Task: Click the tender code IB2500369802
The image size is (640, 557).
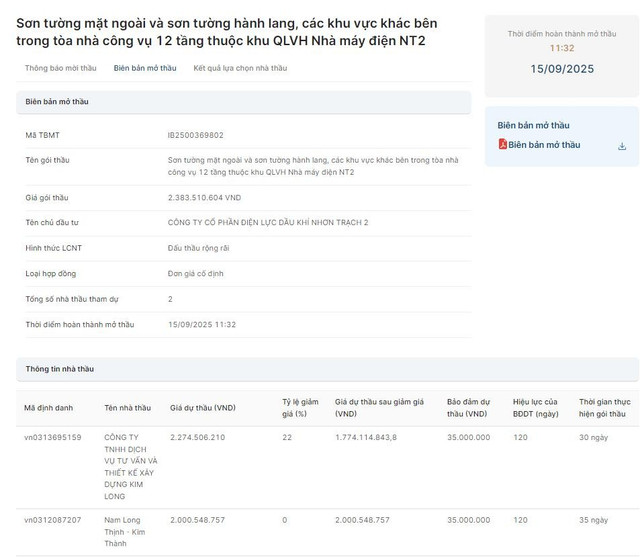Action: pos(196,135)
